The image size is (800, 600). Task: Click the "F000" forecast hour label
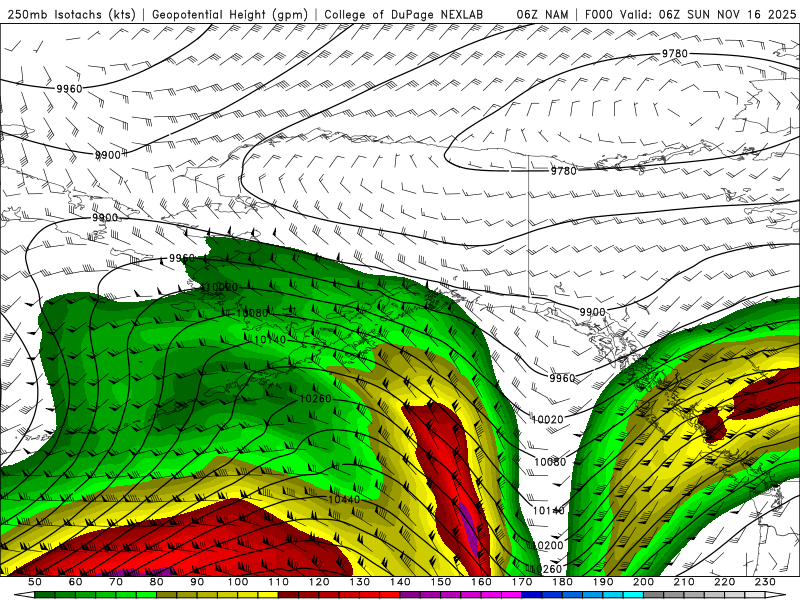tap(600, 14)
